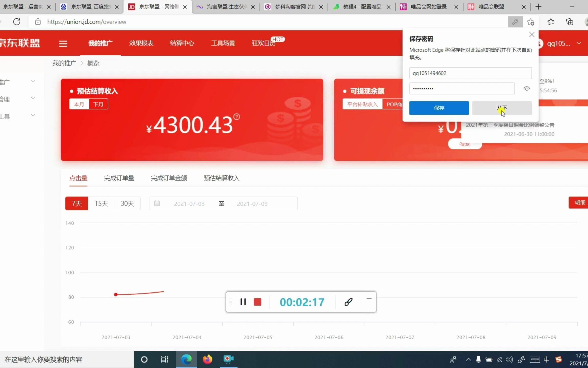Click the screen recorder taskbar icon
Screen dimensions: 588x368
pyautogui.click(x=228, y=359)
